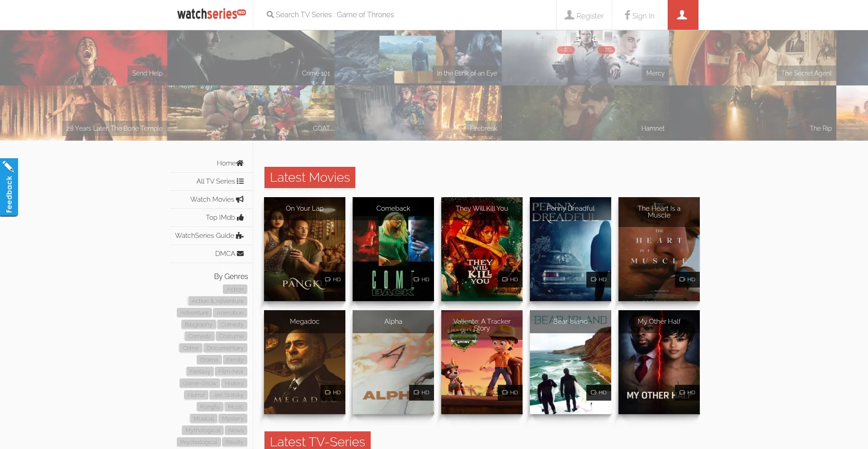Click the watchseries logo
Viewport: 868px width, 449px height.
(211, 14)
